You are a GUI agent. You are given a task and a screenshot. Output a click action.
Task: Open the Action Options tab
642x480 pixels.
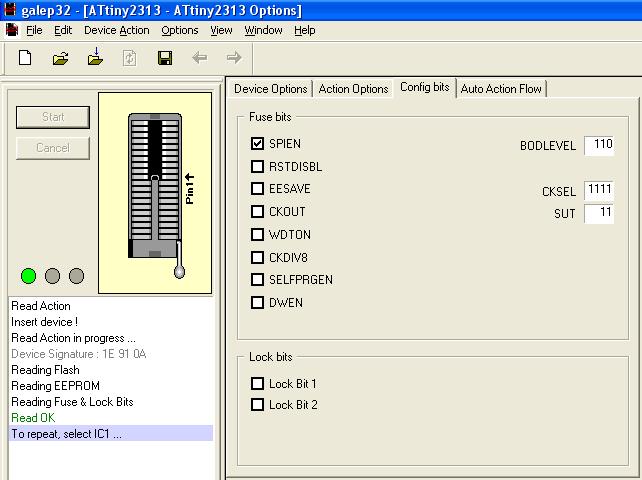(353, 89)
